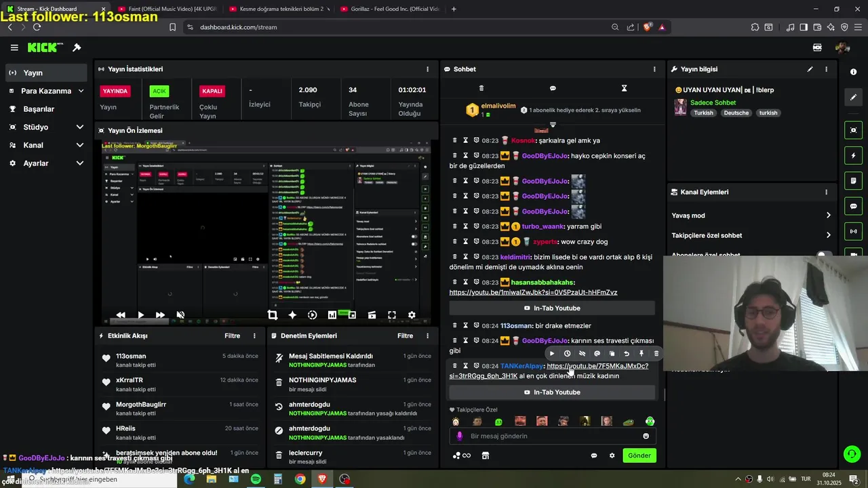This screenshot has height=488, width=868.
Task: Open the emoji picker in message box
Action: (646, 436)
